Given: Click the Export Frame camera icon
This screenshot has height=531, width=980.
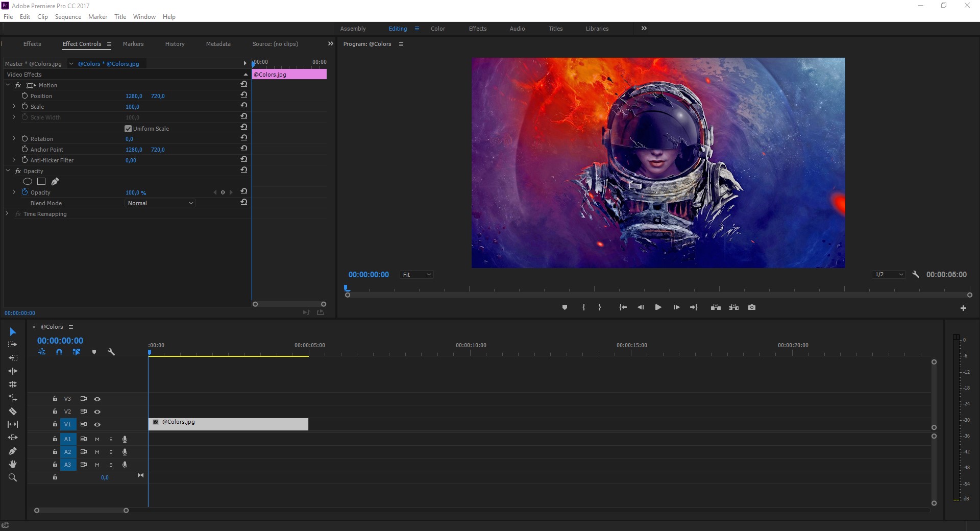Looking at the screenshot, I should (x=751, y=307).
